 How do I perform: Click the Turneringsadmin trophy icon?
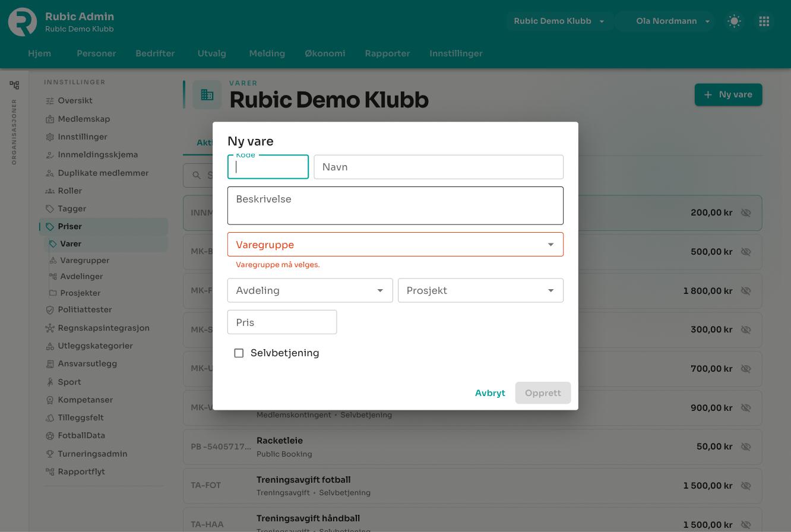coord(50,454)
